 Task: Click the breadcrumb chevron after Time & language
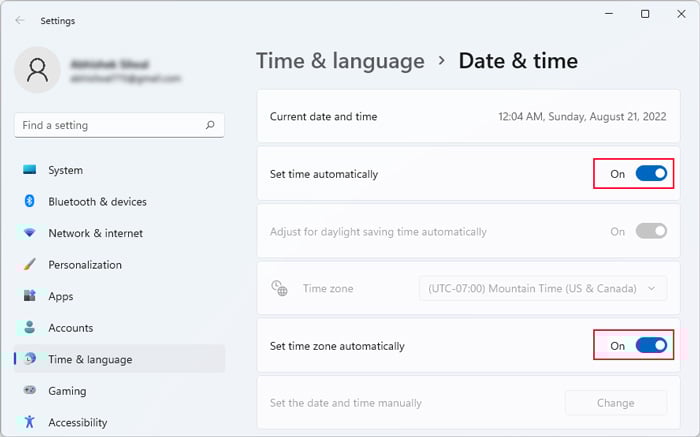click(442, 61)
